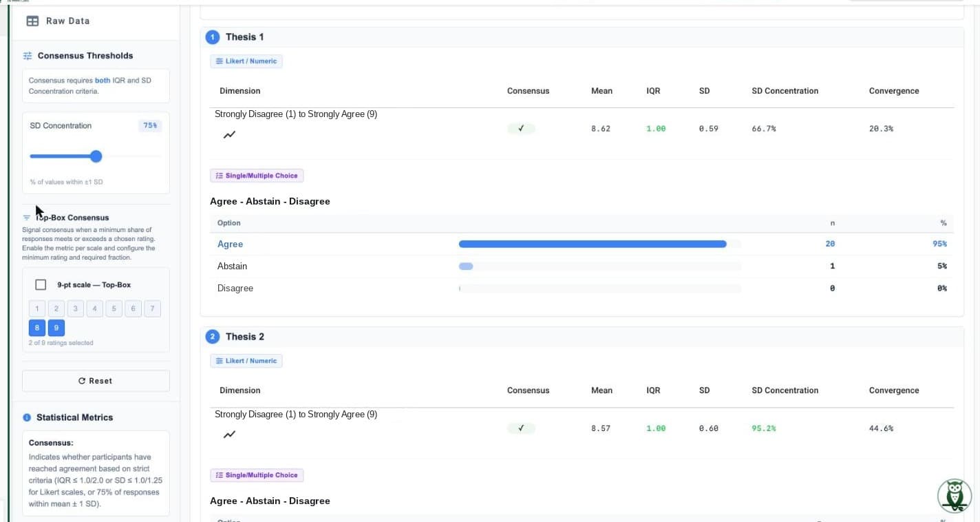Click Thesis 1 Convergence column header
The image size is (980, 522).
pos(894,91)
